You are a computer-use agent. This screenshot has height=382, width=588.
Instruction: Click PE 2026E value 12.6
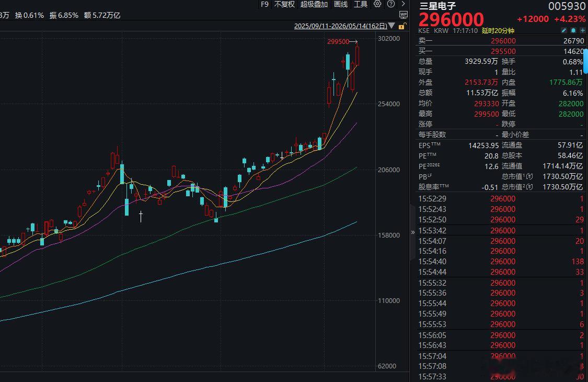(491, 166)
